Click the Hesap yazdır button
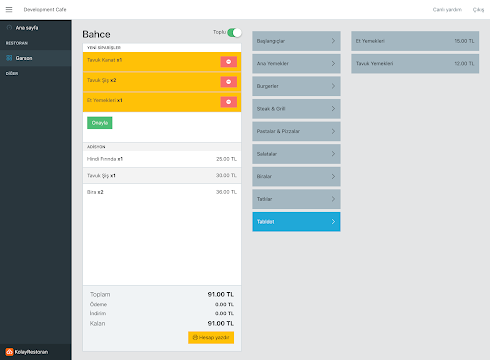Screen dimensions: 490x360 pyautogui.click(x=211, y=337)
